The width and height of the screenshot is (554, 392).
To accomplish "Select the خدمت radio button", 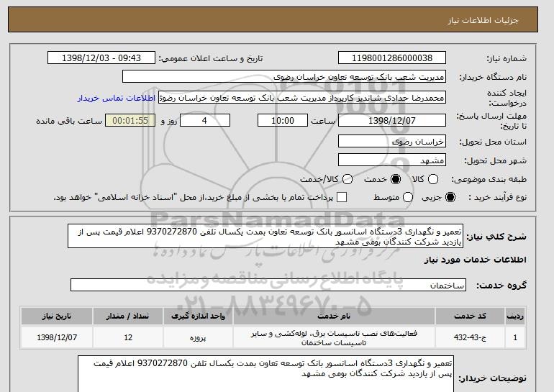I will [396, 179].
